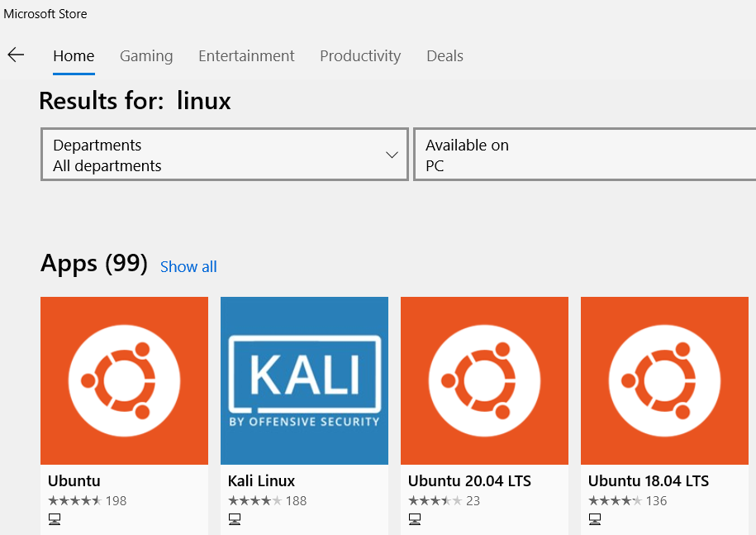
Task: Open the Ubuntu 20.04 LTS tile logo
Action: pyautogui.click(x=484, y=380)
